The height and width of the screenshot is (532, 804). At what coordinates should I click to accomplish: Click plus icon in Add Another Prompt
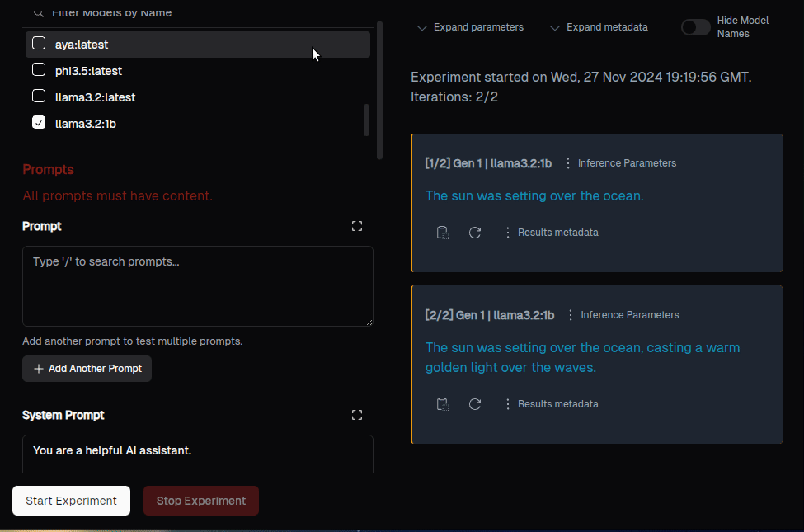click(x=39, y=369)
